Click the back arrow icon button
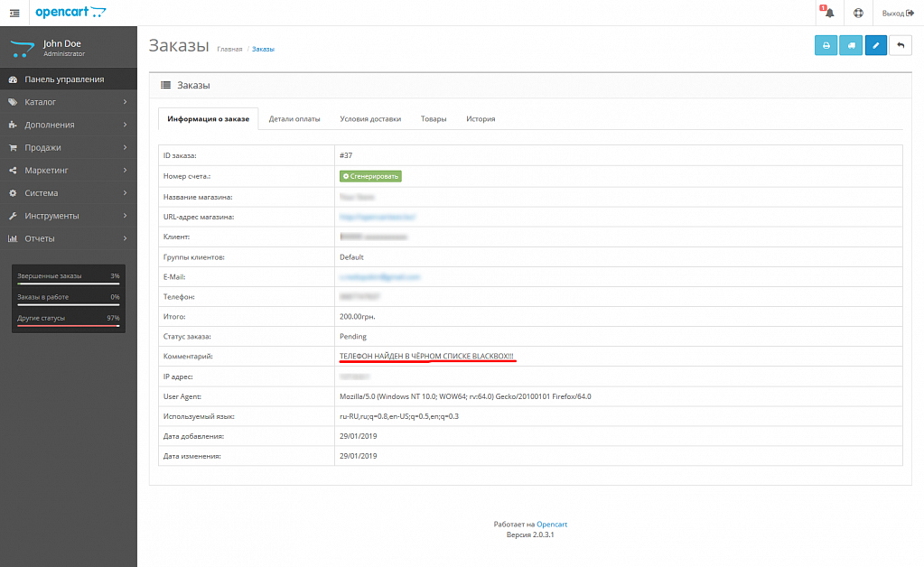Screen dimensions: 924x567 click(x=900, y=44)
